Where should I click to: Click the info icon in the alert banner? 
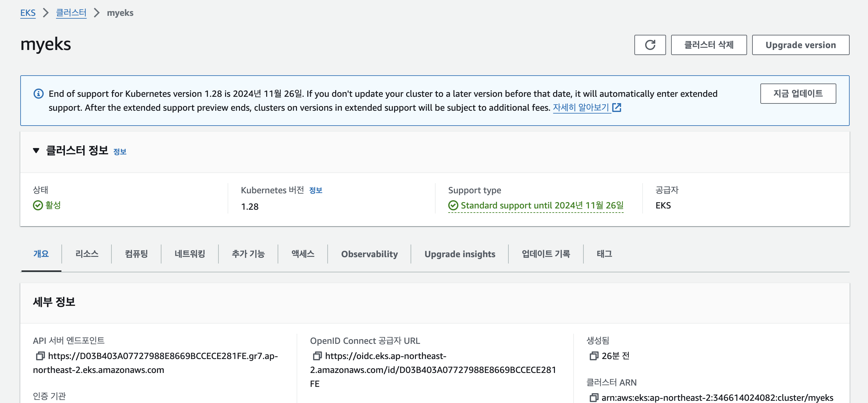pos(39,94)
